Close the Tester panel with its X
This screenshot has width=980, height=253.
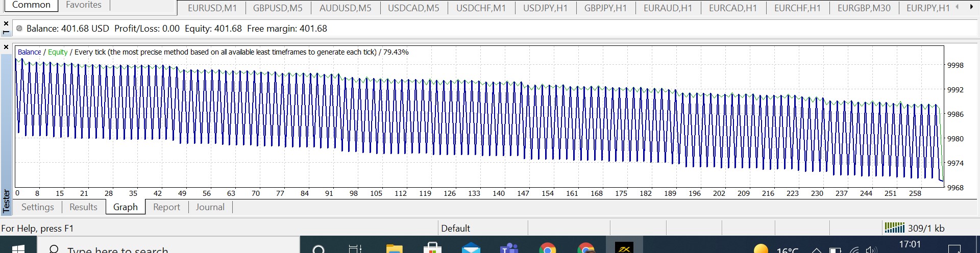[6, 47]
